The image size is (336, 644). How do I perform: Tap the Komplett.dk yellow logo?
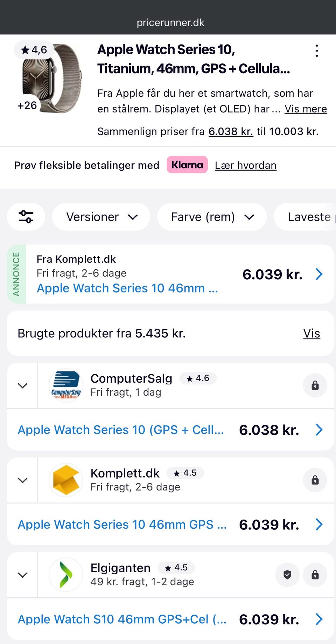66,480
